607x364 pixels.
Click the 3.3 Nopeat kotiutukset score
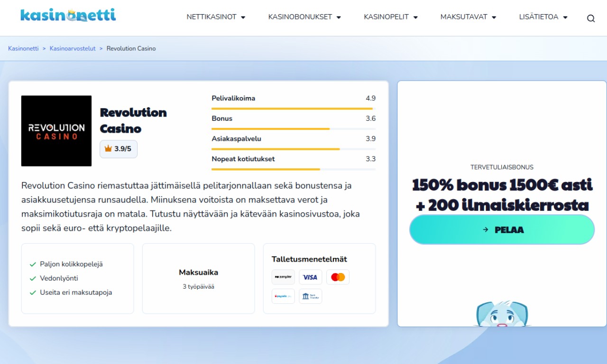click(x=370, y=159)
